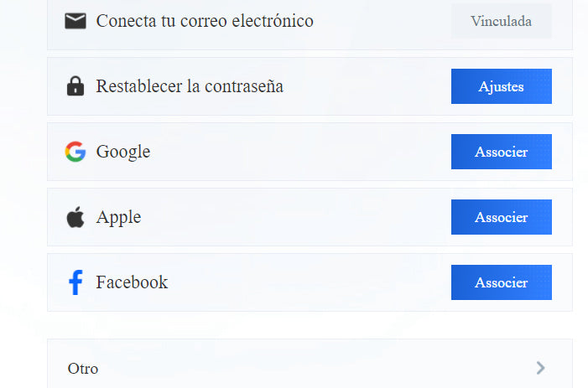Expand the Otro section row
Viewport: 588px width, 388px height.
tap(310, 364)
